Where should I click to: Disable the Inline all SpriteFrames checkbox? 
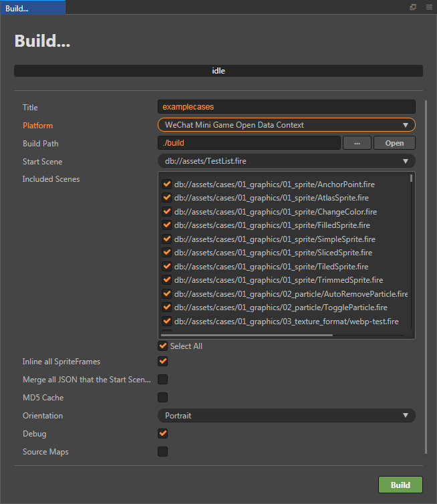[x=162, y=361]
